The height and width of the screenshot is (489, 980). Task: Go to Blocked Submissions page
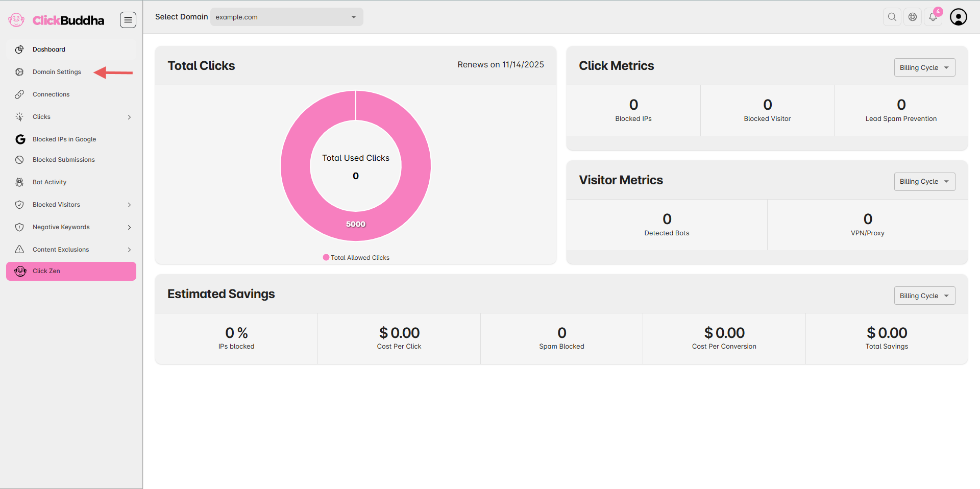tap(63, 160)
